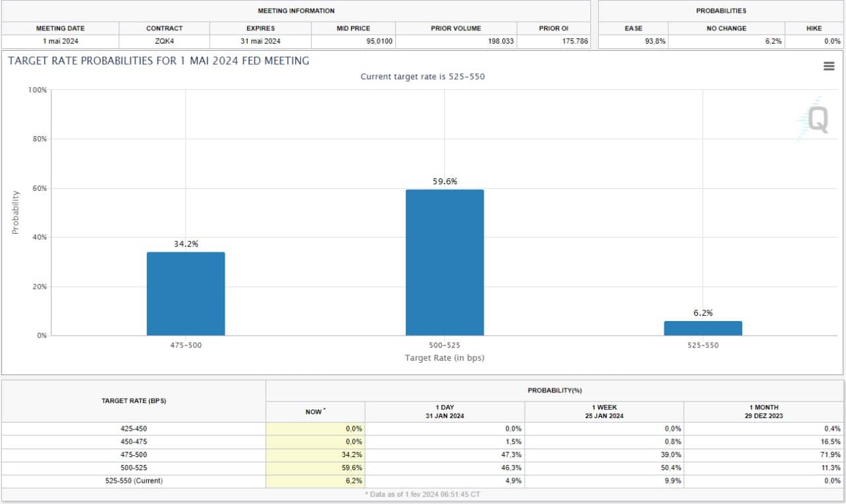Select the 525-550 (Current) row
Screen dimensions: 846x504
pos(422,481)
